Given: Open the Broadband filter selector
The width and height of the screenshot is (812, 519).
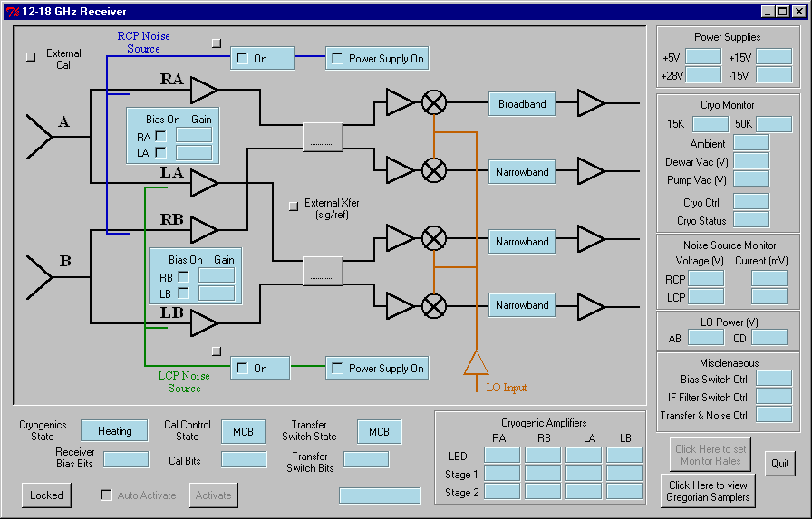Looking at the screenshot, I should coord(522,104).
